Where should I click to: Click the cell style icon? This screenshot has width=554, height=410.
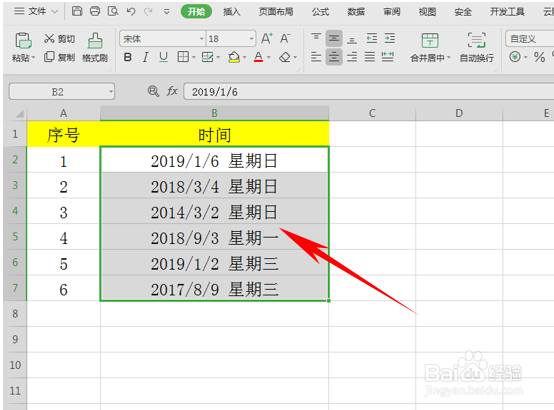tap(207, 57)
